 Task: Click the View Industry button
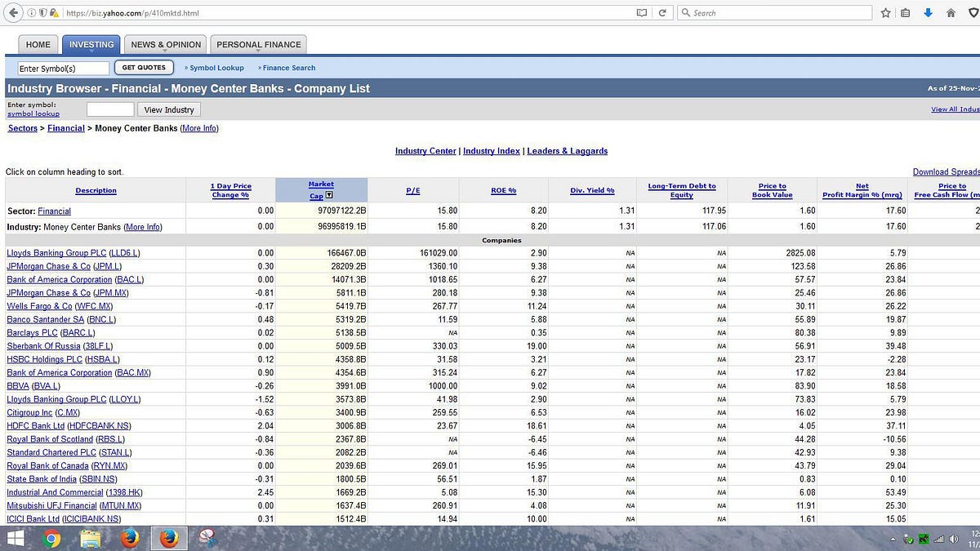[169, 109]
